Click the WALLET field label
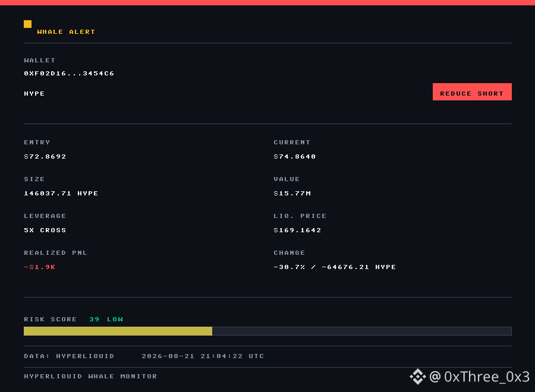 (40, 61)
